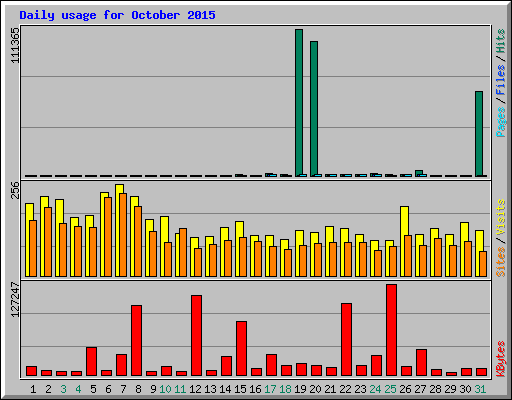Click the 'Sites' legend label
The image size is (512, 400).
pos(501,262)
